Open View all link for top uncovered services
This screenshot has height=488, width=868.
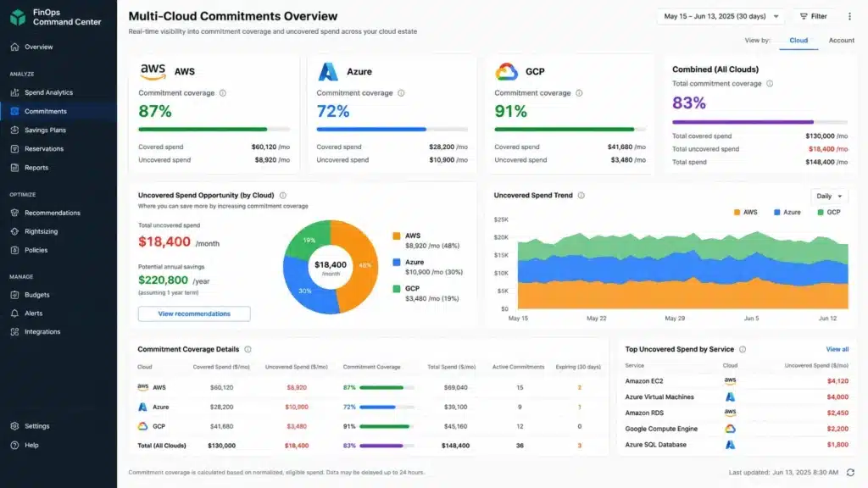click(x=837, y=349)
